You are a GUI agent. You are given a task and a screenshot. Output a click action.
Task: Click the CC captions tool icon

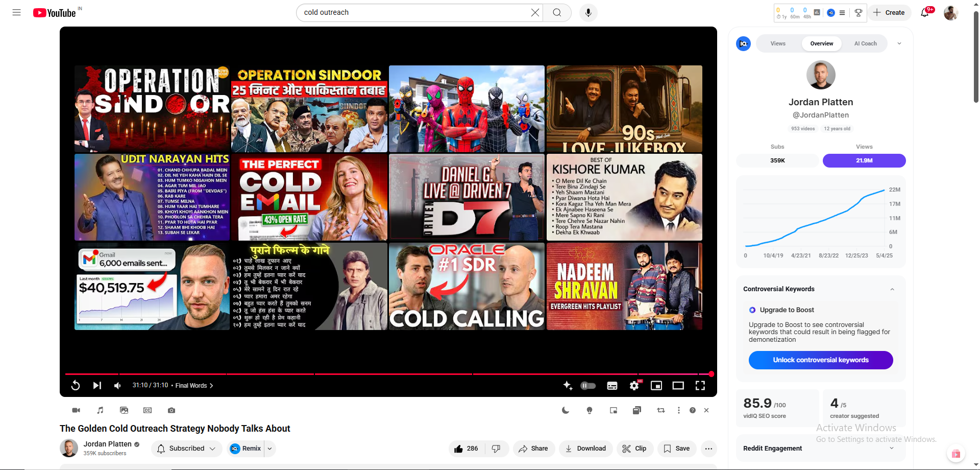coord(148,410)
